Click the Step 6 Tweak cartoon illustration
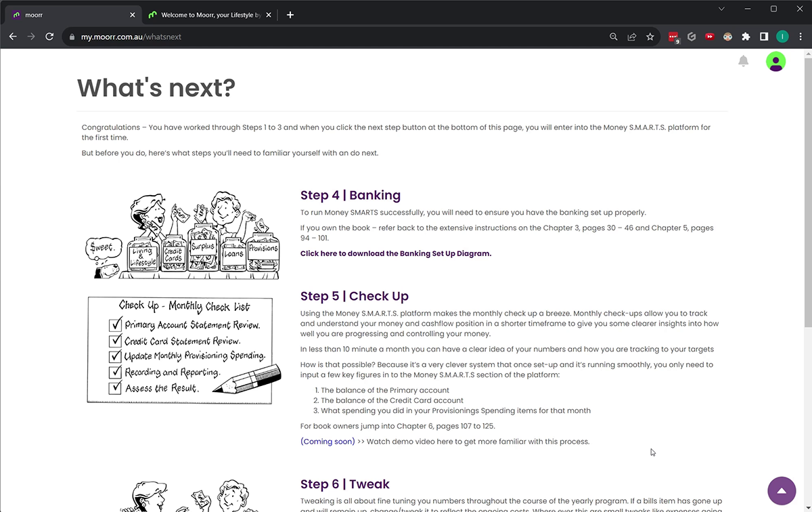Screen dimensions: 812x512 click(183, 496)
